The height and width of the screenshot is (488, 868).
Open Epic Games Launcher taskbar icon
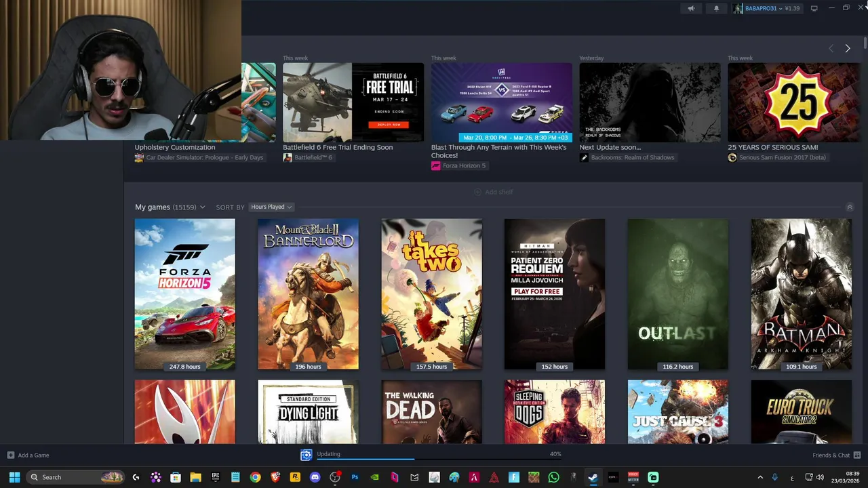[216, 477]
